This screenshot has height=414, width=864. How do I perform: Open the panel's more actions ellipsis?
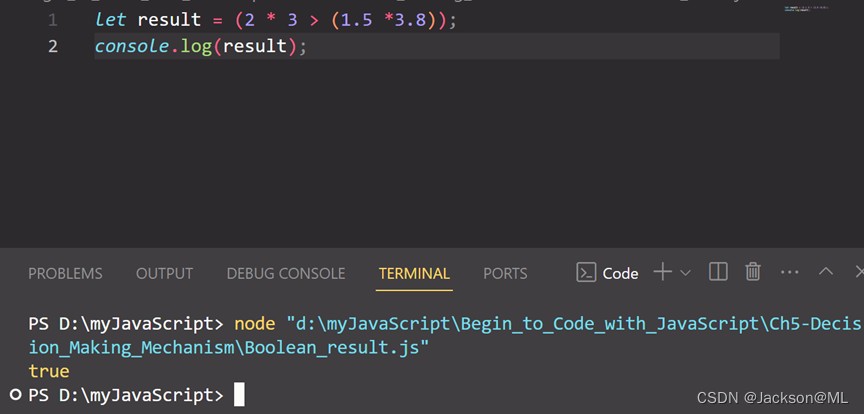[790, 272]
